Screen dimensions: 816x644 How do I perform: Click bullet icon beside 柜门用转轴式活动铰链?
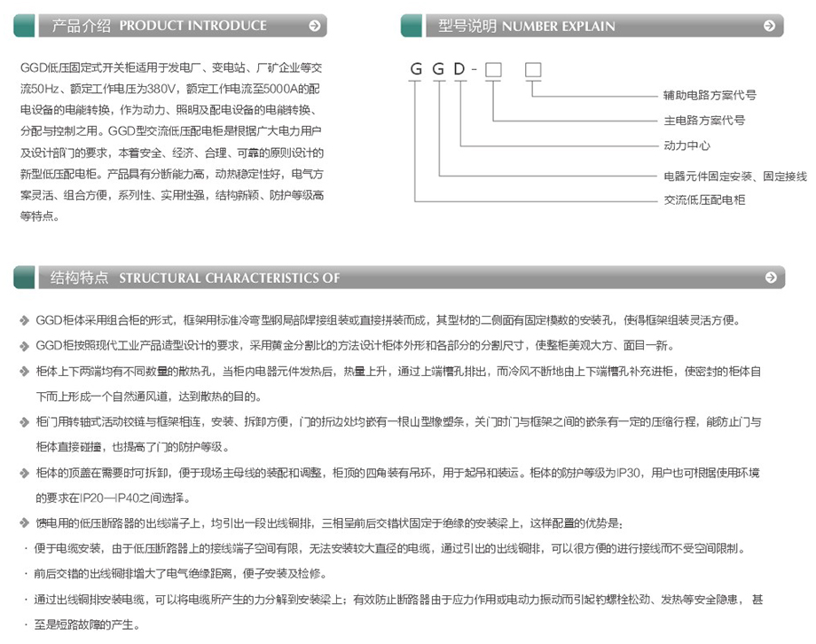(24, 421)
